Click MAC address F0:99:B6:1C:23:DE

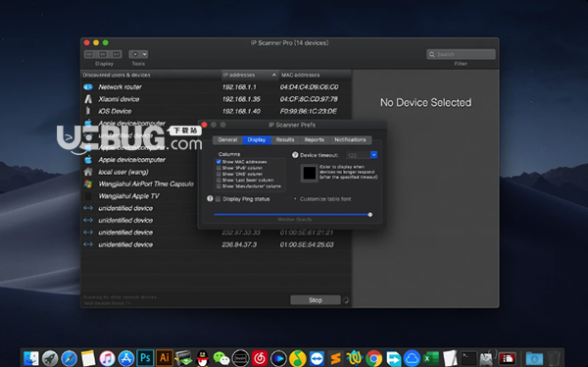(x=309, y=111)
